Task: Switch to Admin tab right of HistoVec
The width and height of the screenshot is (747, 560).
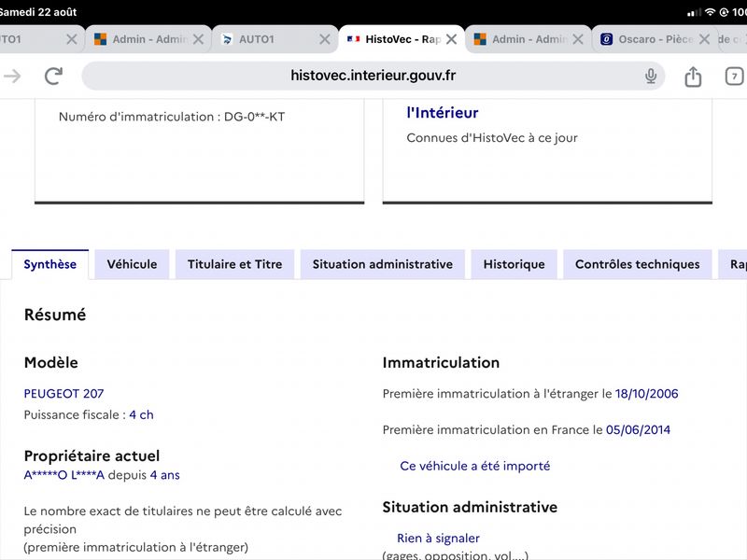Action: pyautogui.click(x=528, y=39)
